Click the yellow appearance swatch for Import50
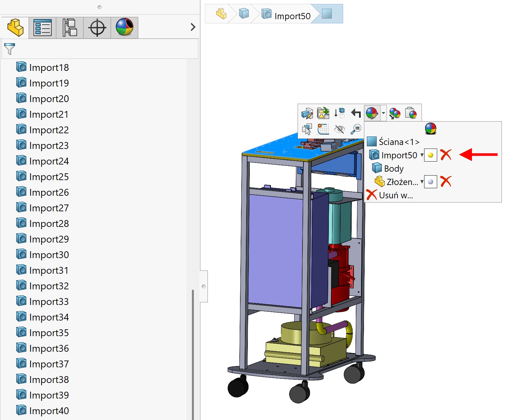The height and width of the screenshot is (420, 510). point(431,155)
